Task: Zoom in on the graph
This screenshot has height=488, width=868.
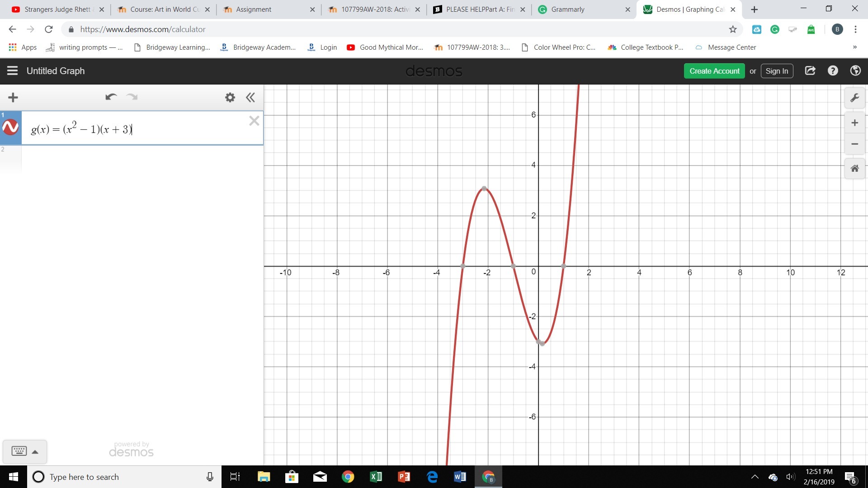Action: pyautogui.click(x=854, y=123)
